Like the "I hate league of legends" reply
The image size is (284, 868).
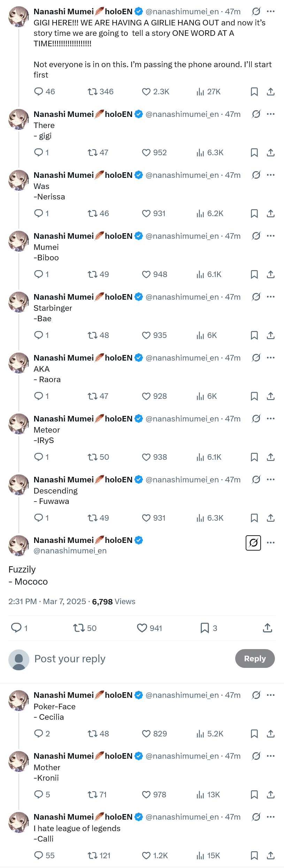tap(146, 855)
